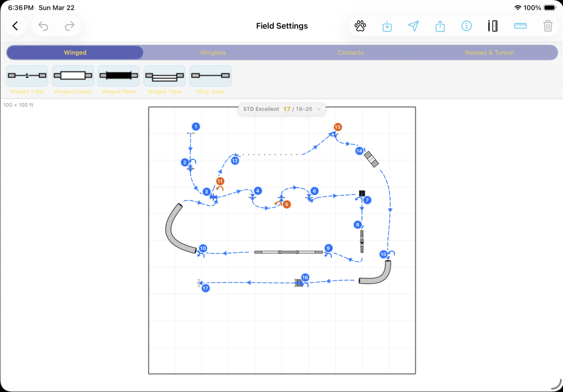
Task: Select the Weaves & Tunnel tab
Action: (x=489, y=52)
